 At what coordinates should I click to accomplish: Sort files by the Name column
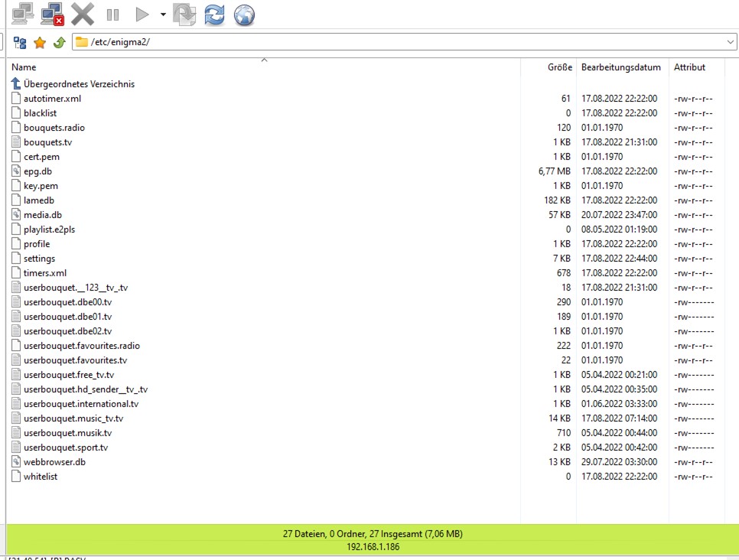24,67
